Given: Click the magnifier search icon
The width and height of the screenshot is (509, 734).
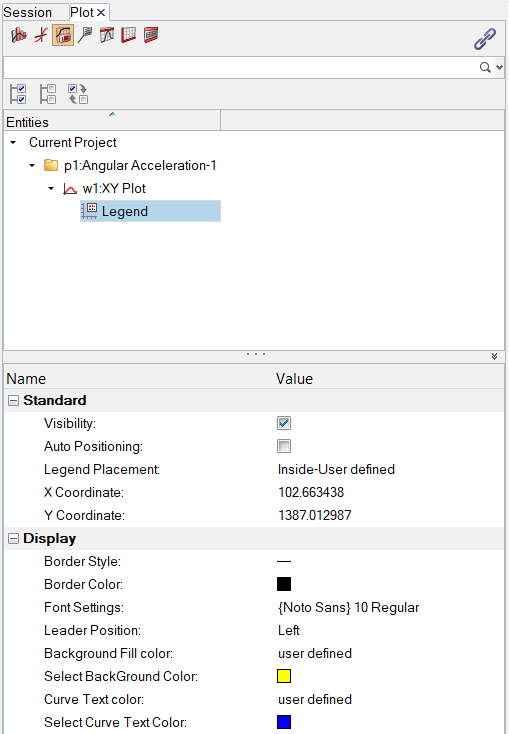Looking at the screenshot, I should [485, 67].
